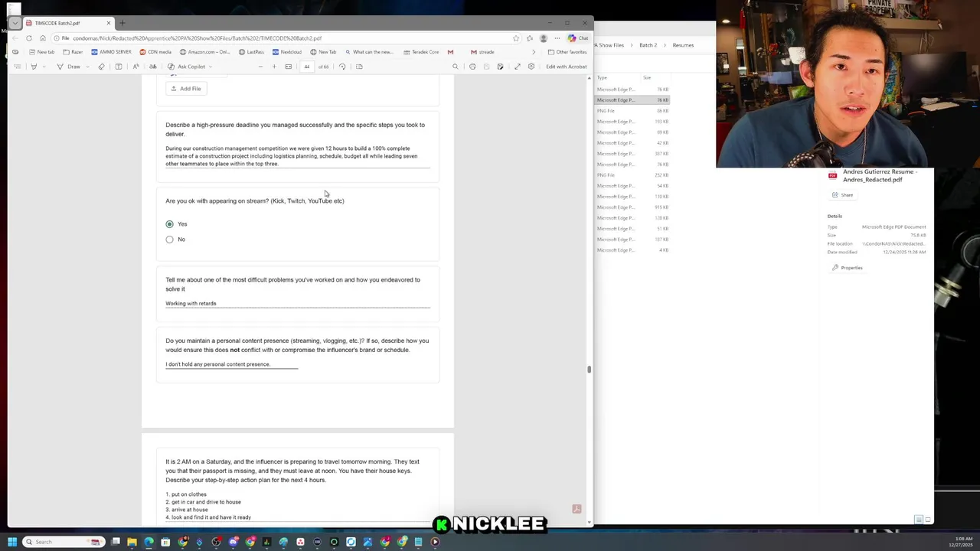Open the Edge home page icon
Viewport: 980px width, 551px height.
[43, 38]
